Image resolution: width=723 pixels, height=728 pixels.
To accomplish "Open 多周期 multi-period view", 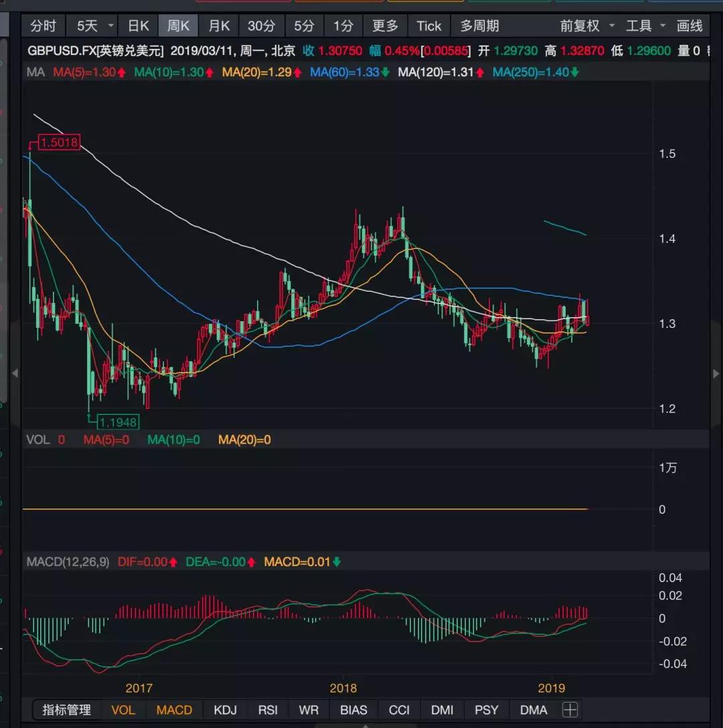I will pos(479,26).
